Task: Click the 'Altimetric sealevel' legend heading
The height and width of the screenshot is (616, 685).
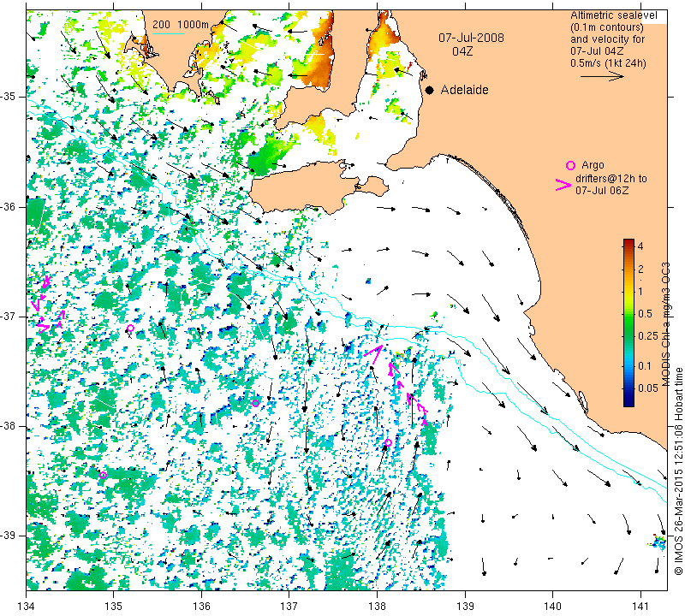Action: [614, 15]
